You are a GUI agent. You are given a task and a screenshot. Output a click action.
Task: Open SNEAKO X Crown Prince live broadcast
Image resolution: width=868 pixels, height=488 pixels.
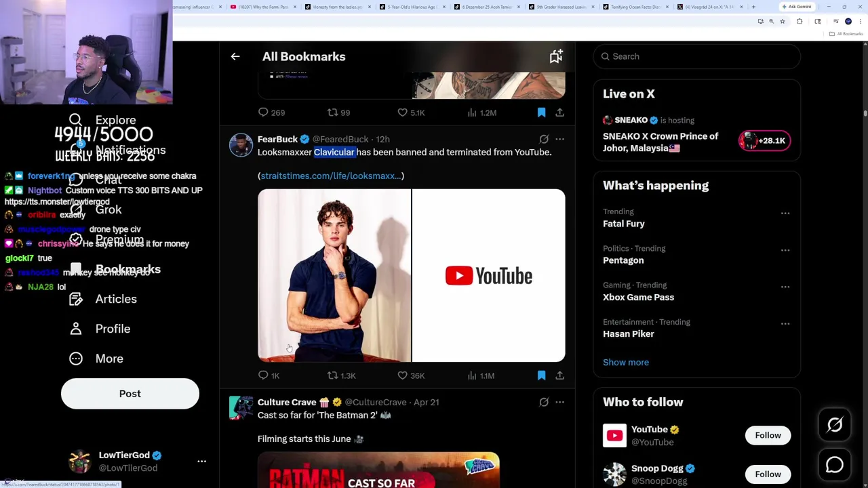click(x=660, y=142)
